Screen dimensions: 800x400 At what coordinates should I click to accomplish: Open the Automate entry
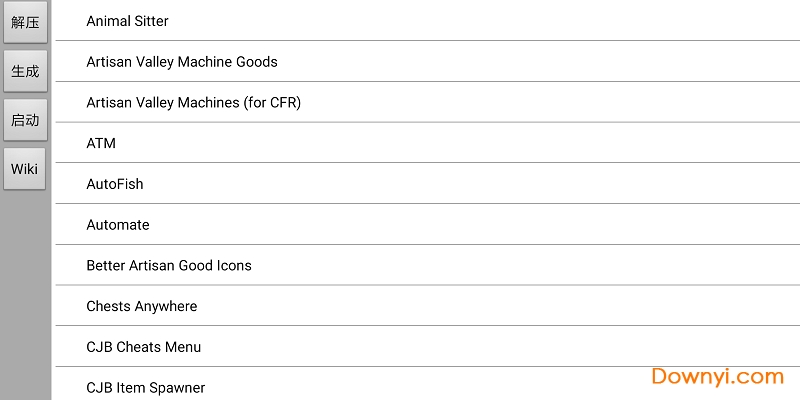pos(118,225)
